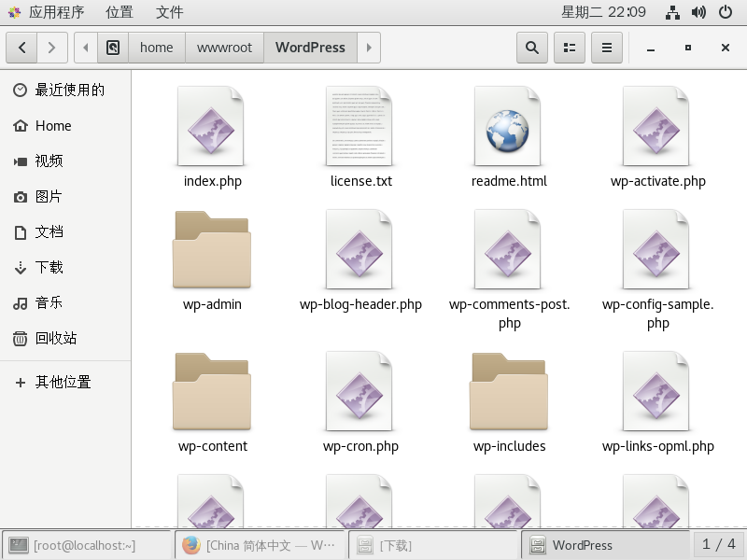Open 其他位置 other locations in sidebar
747x560 pixels.
65,382
